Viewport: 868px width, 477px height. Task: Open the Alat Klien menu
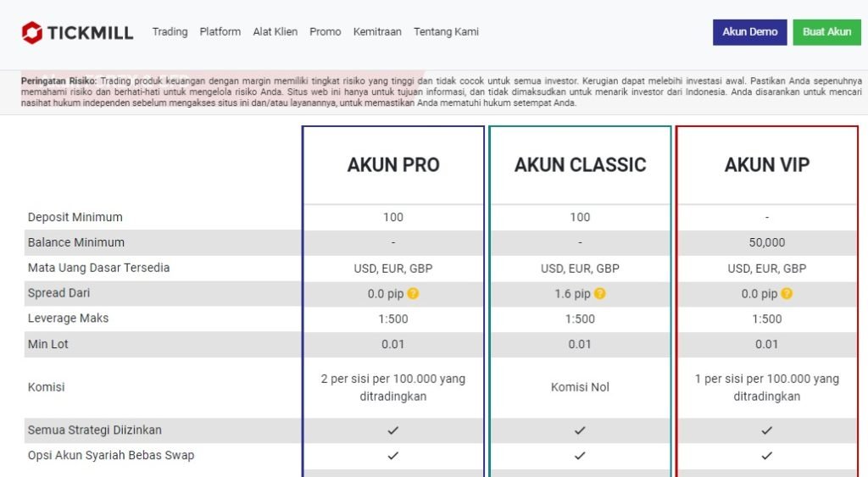click(275, 32)
